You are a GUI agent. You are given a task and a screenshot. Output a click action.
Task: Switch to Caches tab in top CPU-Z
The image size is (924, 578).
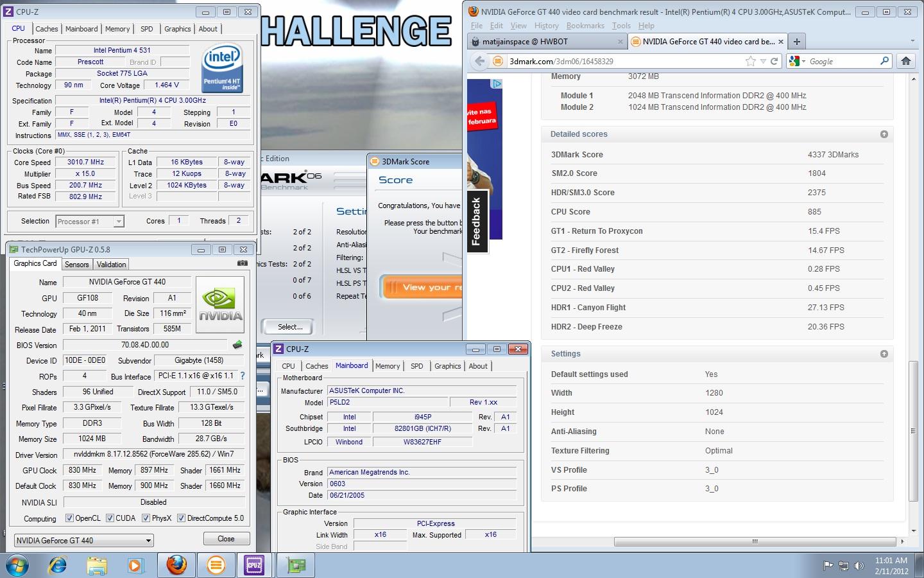click(x=47, y=29)
